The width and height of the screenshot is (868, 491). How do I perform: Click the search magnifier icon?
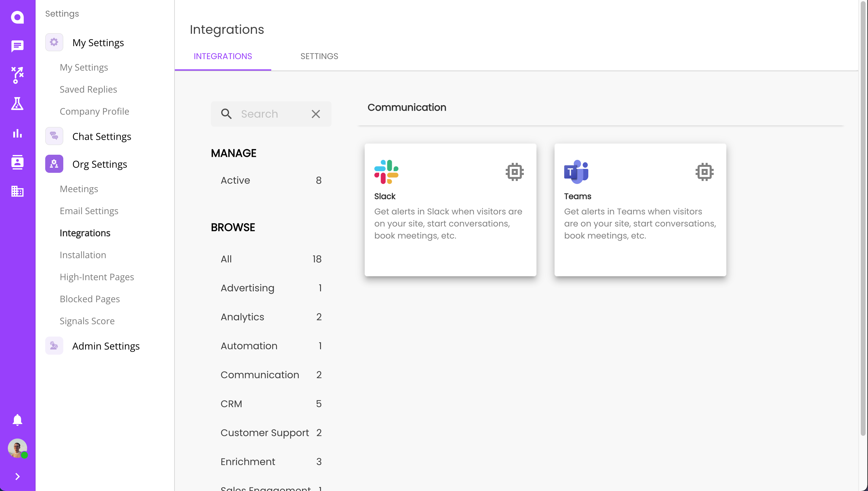pyautogui.click(x=226, y=114)
